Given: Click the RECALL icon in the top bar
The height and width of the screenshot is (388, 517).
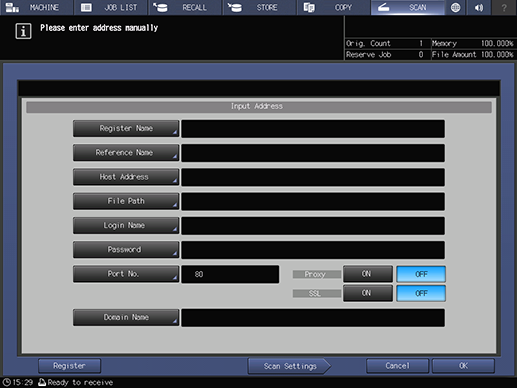Looking at the screenshot, I should 160,7.
